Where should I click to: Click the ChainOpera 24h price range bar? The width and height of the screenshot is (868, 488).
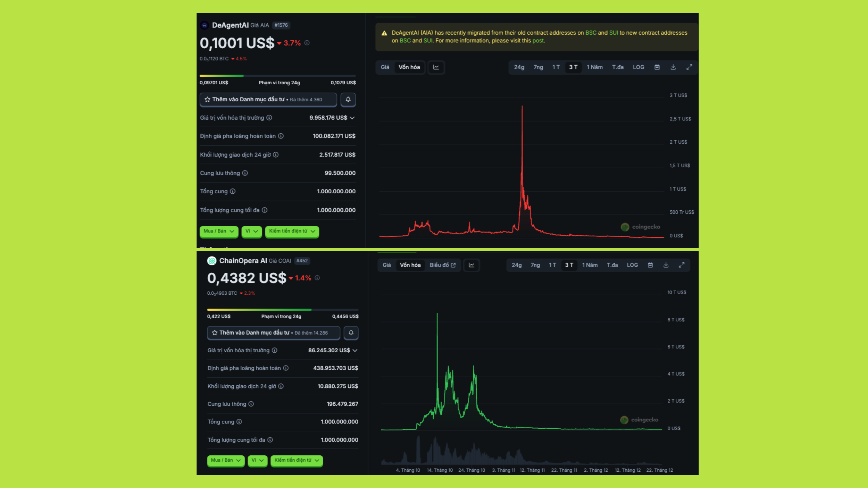[x=283, y=310]
